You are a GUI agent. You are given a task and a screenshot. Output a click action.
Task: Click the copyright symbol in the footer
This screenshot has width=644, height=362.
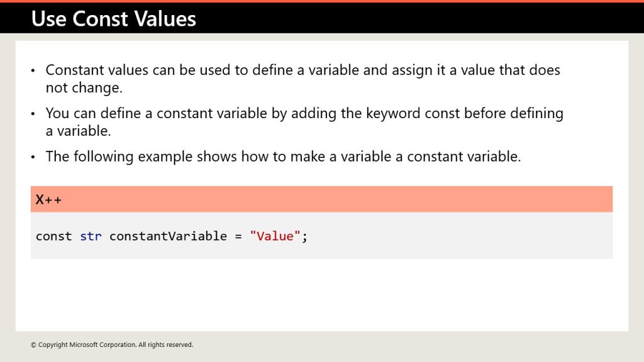[33, 345]
